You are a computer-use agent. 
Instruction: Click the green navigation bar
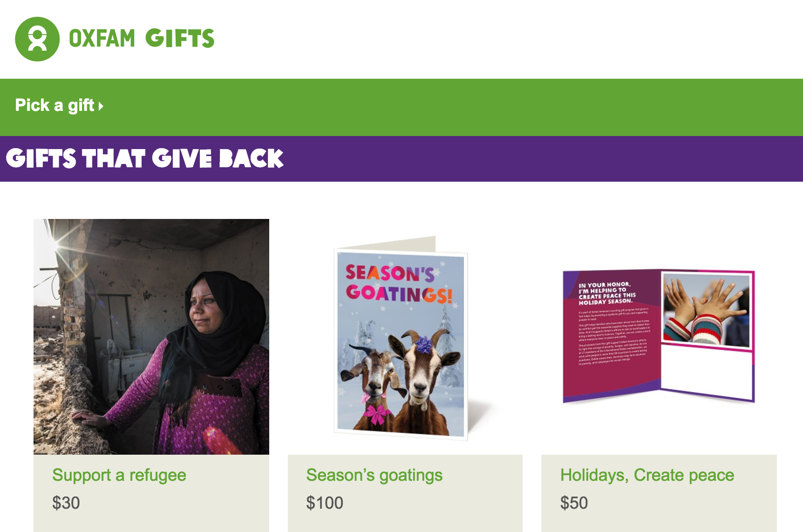pyautogui.click(x=401, y=107)
